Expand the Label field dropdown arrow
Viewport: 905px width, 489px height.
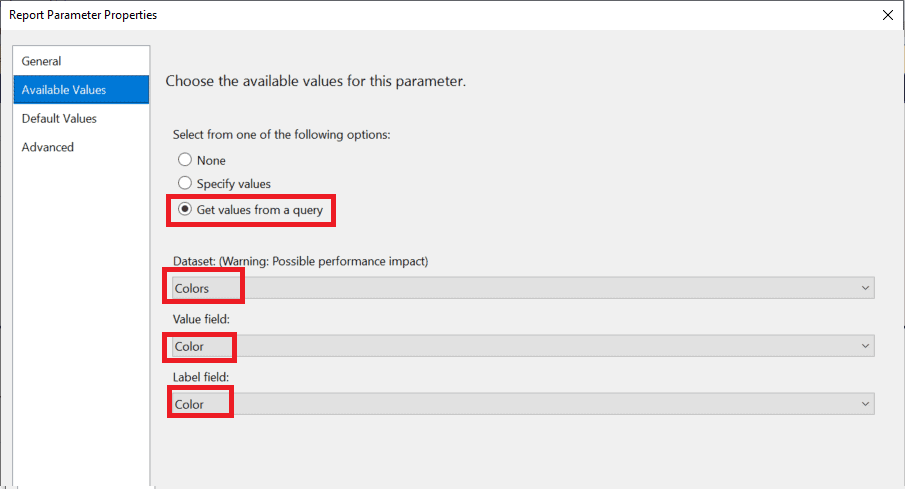pyautogui.click(x=865, y=404)
